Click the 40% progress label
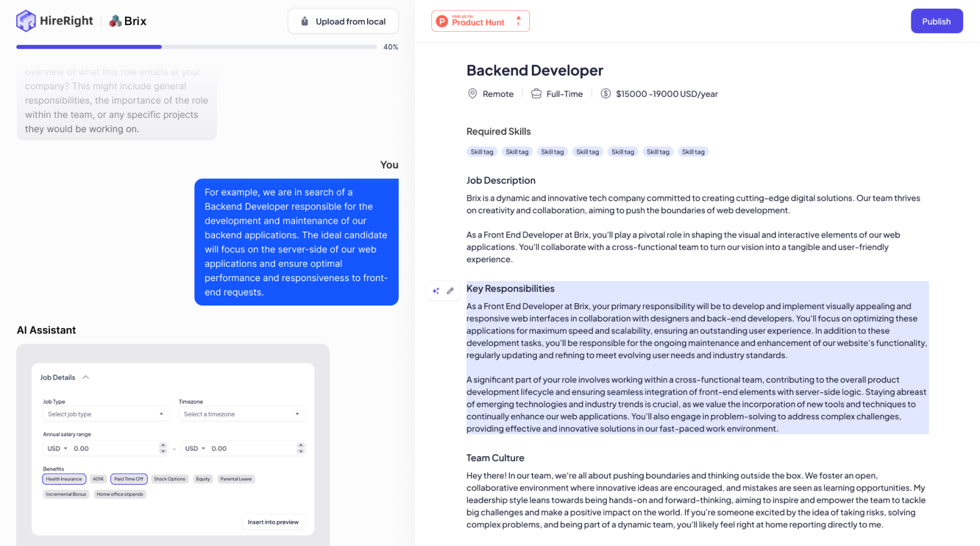Image resolution: width=980 pixels, height=546 pixels. pyautogui.click(x=391, y=47)
